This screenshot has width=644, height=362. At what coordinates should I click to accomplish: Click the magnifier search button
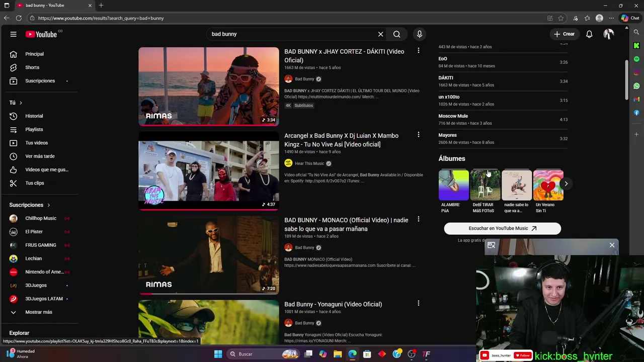click(x=397, y=34)
